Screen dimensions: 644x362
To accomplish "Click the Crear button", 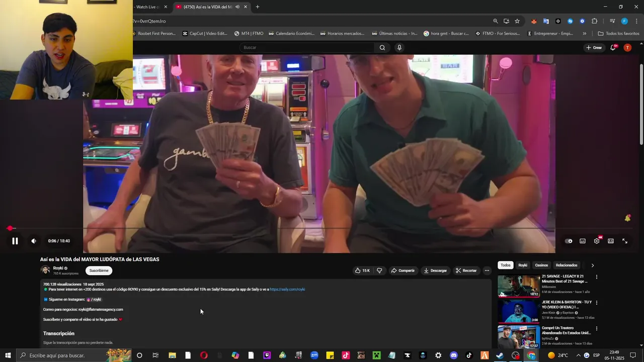I will (594, 47).
